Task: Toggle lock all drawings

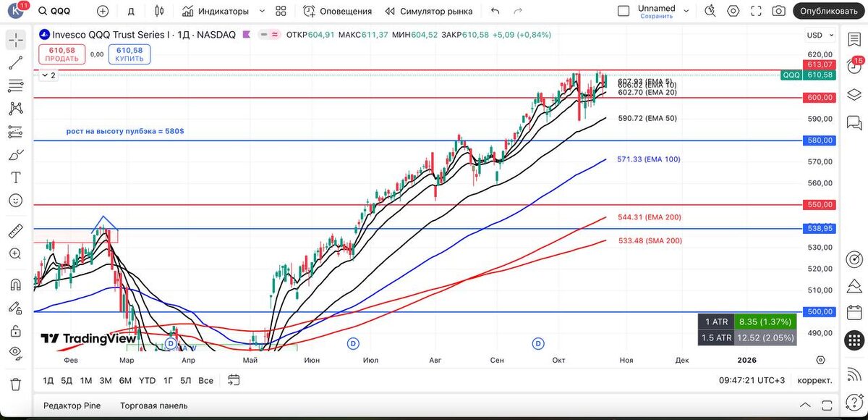Action: click(x=15, y=331)
